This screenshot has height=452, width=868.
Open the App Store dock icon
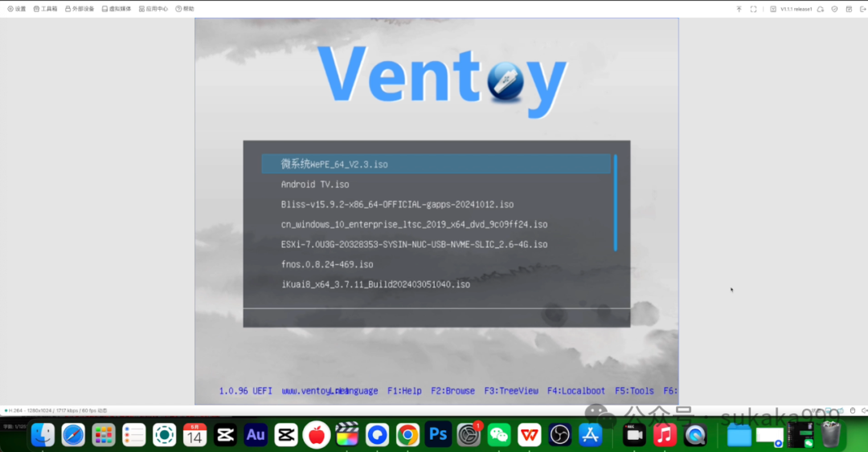tap(591, 435)
